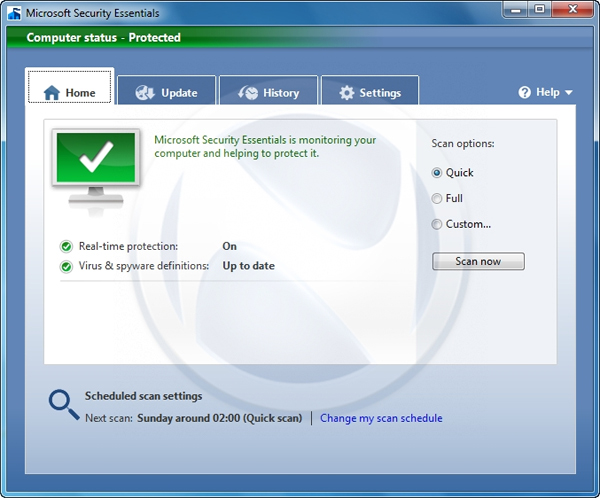The height and width of the screenshot is (498, 600).
Task: Click the house icon on Home tab
Action: 52,93
